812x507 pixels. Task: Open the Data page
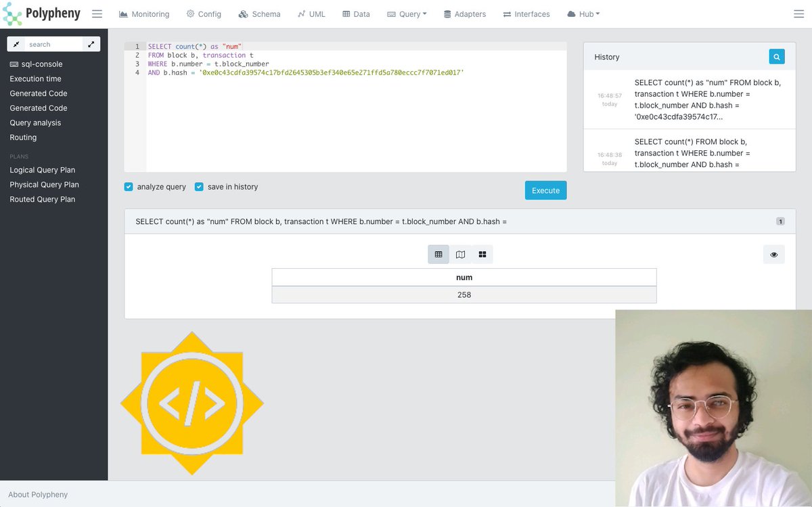356,14
